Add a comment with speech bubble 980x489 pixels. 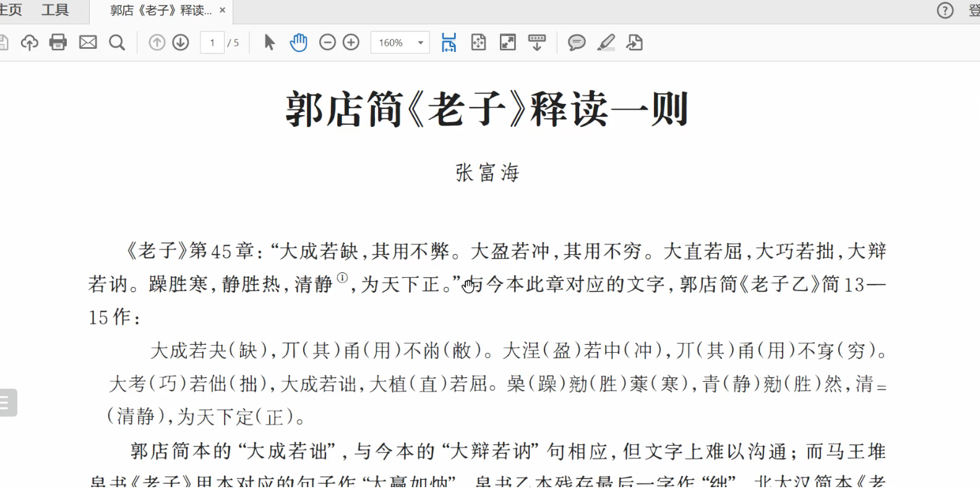coord(577,43)
